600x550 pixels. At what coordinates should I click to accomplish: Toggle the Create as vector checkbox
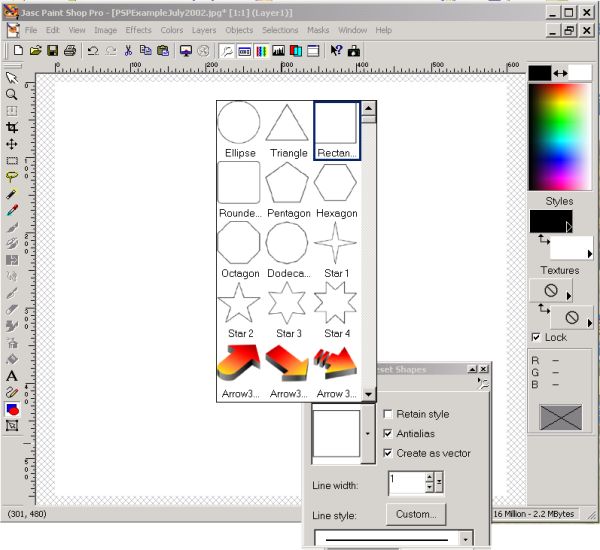click(x=389, y=453)
